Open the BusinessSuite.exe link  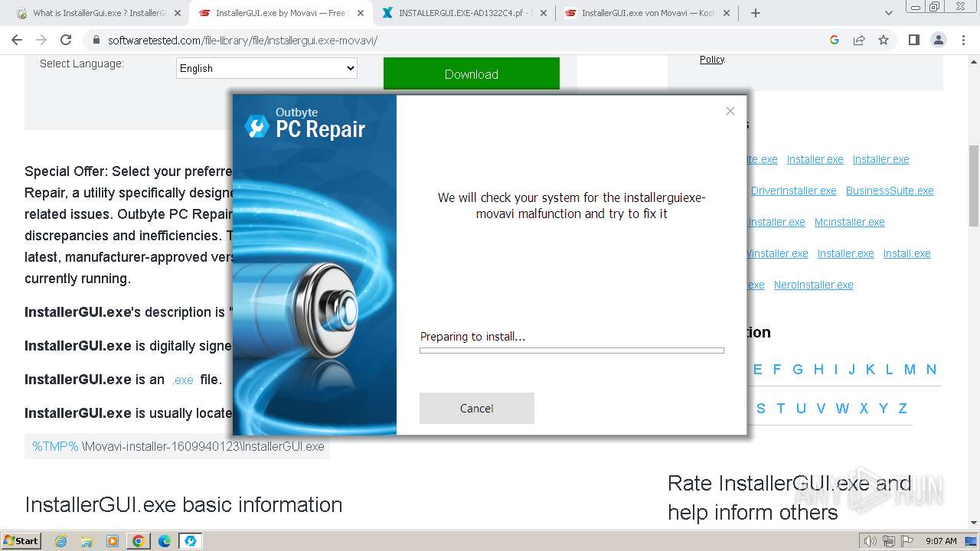click(x=890, y=191)
